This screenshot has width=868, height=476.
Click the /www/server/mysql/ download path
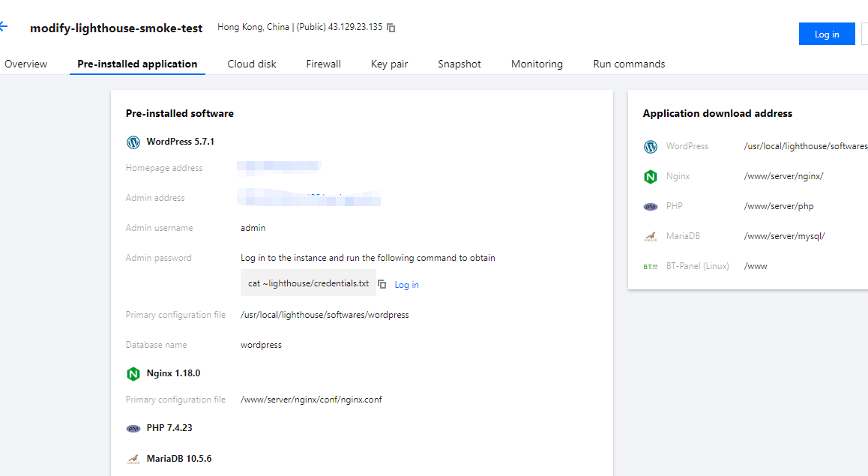pos(784,236)
